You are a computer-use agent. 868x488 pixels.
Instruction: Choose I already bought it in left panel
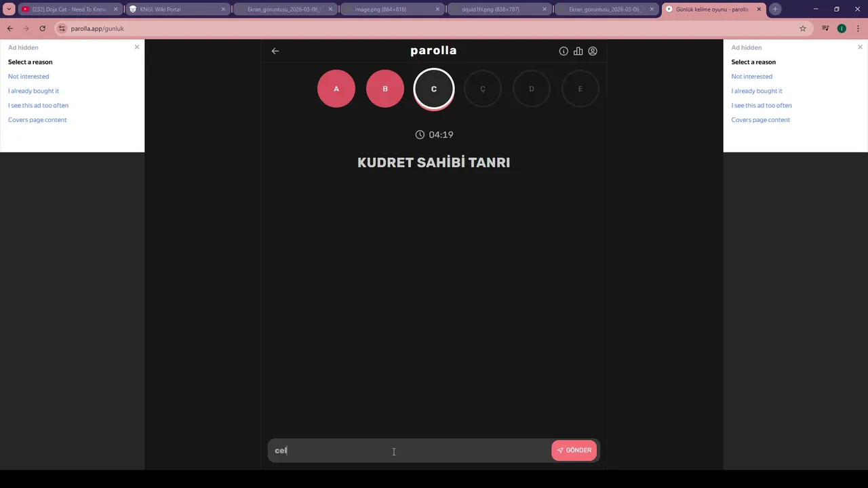33,91
